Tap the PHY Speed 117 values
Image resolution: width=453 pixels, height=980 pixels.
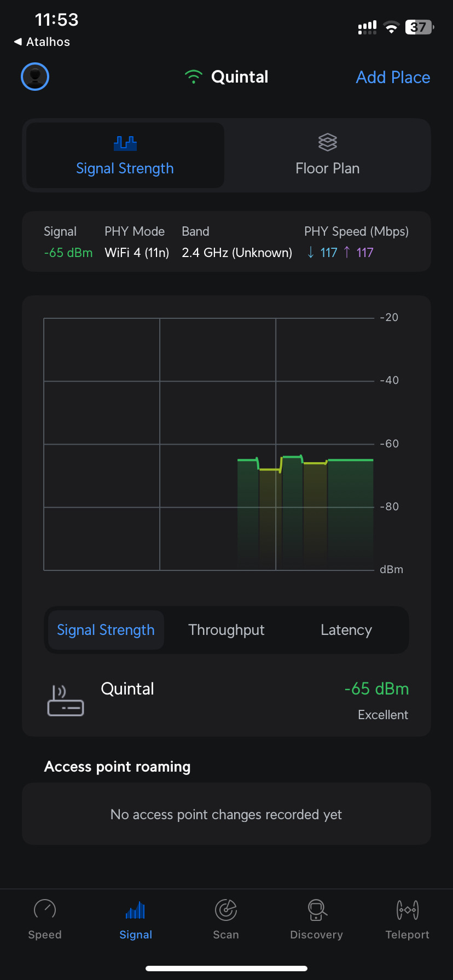click(x=340, y=253)
